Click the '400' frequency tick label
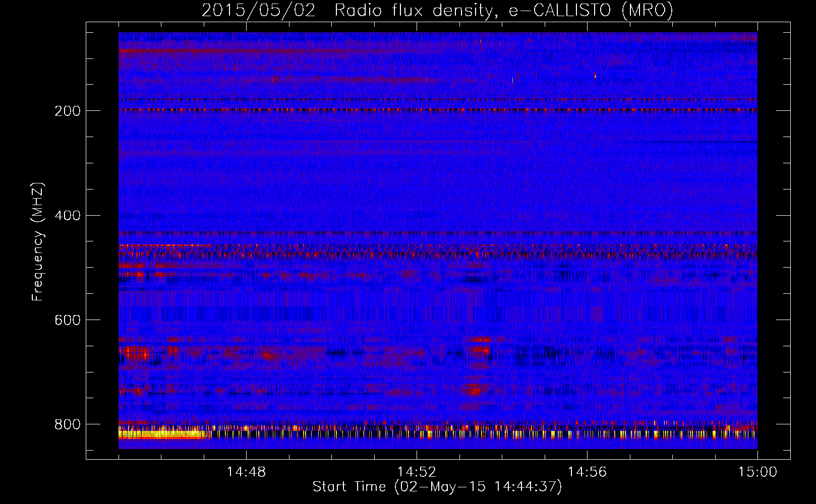816x504 pixels. (68, 216)
